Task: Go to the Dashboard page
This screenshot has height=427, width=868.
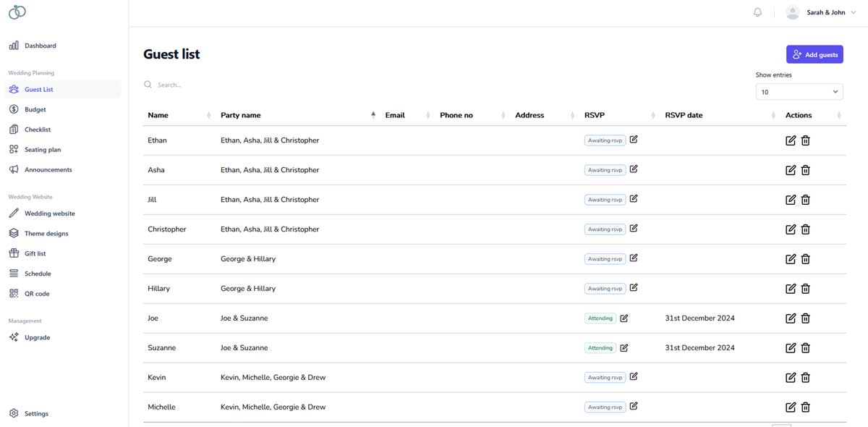Action: [40, 45]
